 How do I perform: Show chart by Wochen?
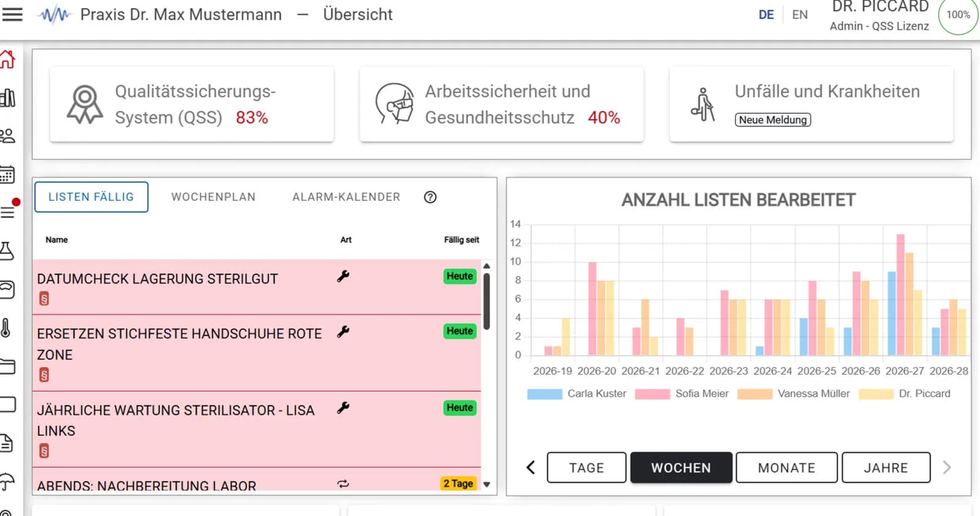tap(681, 468)
